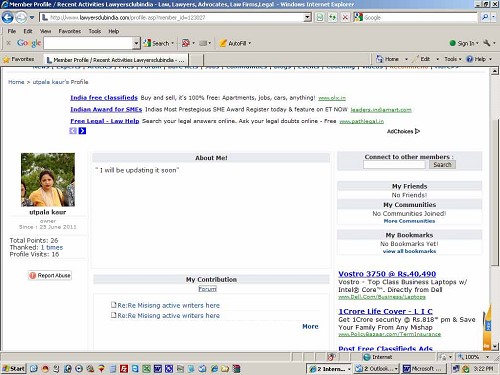Viewport: 500px width, 375px height.
Task: Open recent pages dropdown next to Forward button
Action: [x=32, y=17]
